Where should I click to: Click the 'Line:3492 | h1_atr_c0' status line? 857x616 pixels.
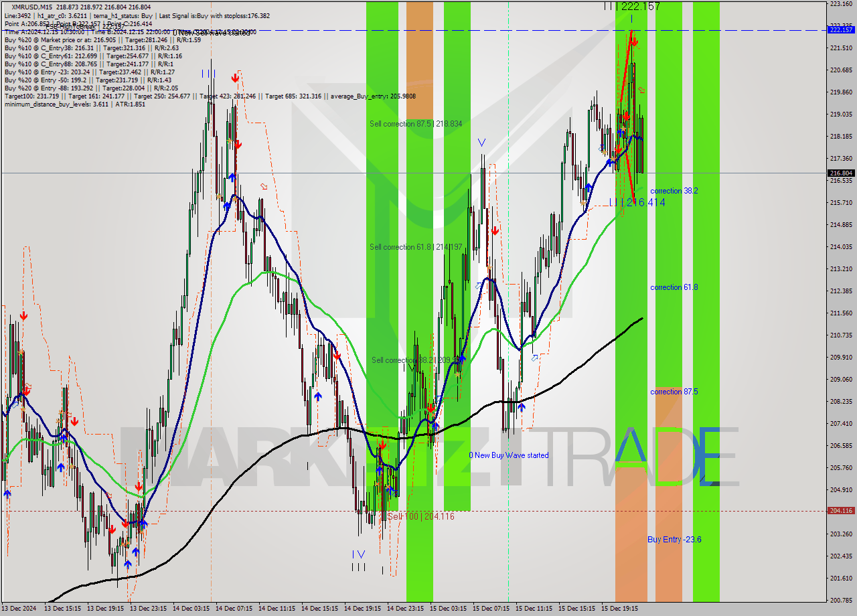(x=137, y=15)
